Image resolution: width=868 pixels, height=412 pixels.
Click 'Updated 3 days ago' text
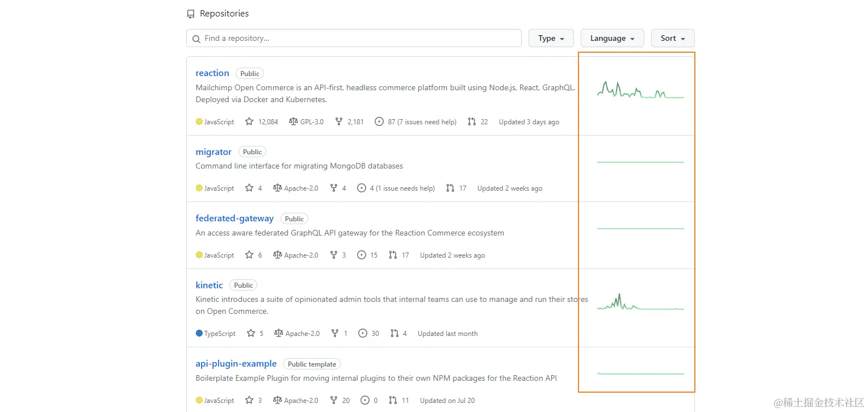(x=529, y=121)
